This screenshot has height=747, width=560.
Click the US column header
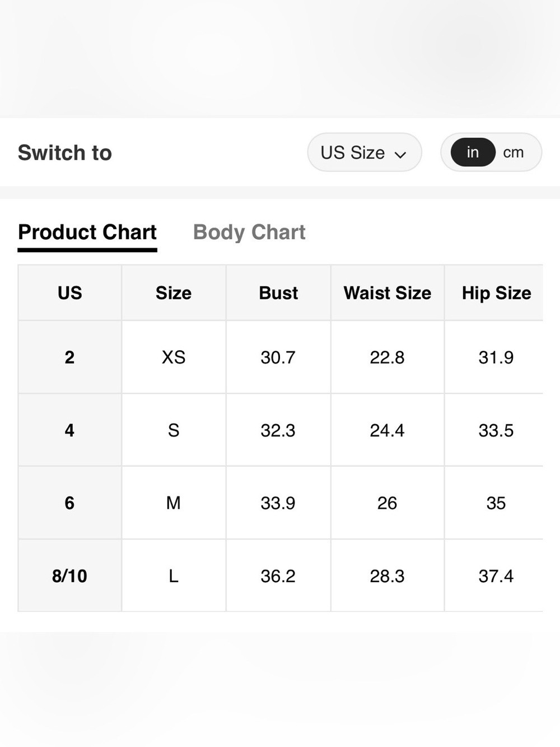click(x=70, y=293)
